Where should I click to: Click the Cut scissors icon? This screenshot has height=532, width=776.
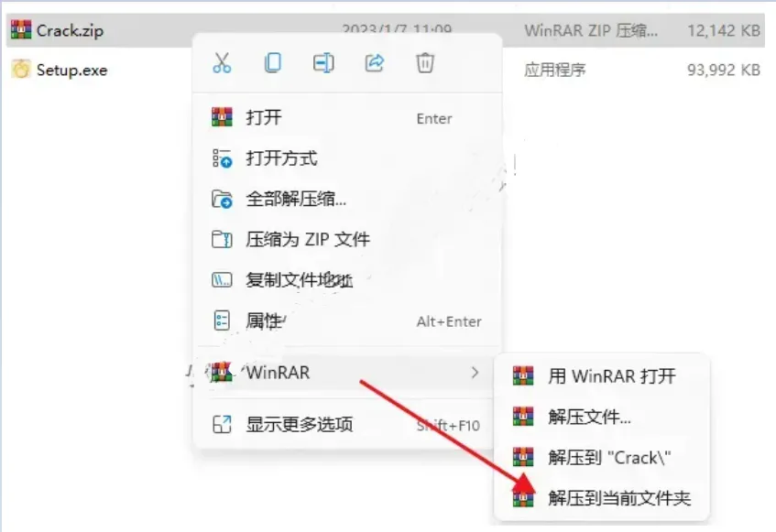[222, 63]
